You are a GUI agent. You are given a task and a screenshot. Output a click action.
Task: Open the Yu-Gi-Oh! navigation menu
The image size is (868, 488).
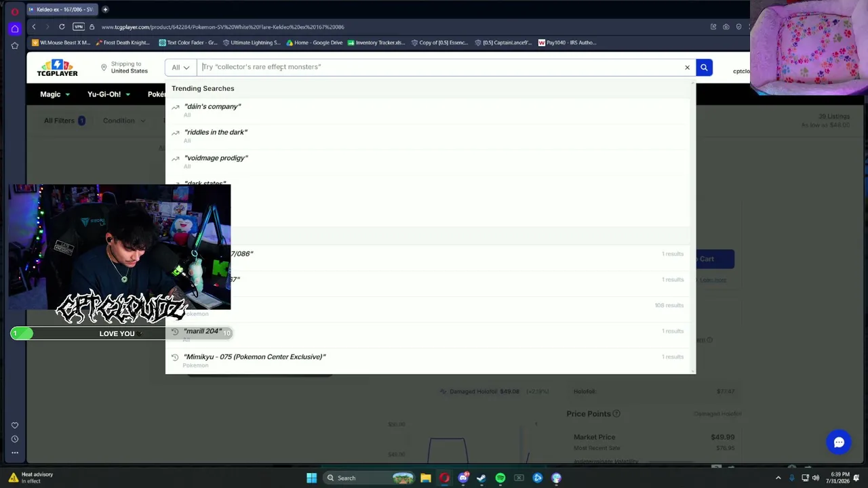click(108, 94)
